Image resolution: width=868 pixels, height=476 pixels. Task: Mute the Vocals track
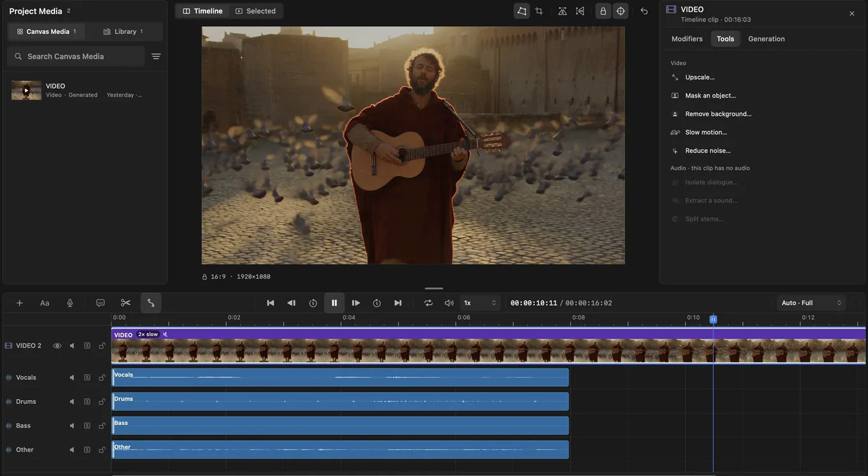coord(72,378)
